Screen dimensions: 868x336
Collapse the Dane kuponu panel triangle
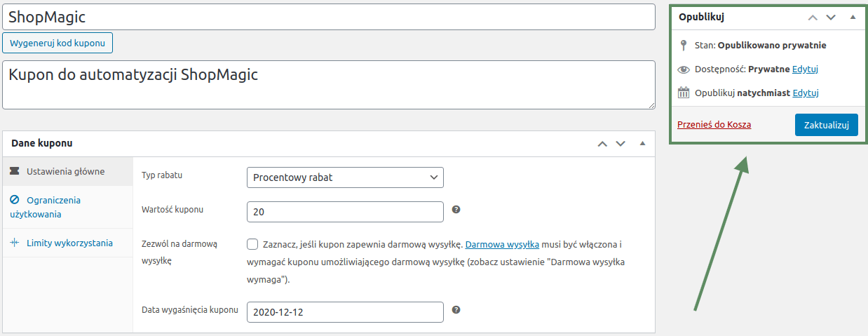click(x=642, y=144)
